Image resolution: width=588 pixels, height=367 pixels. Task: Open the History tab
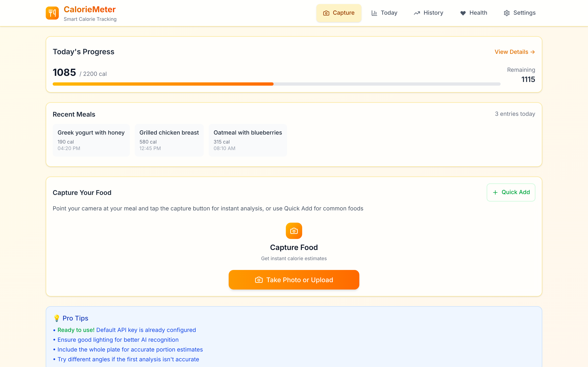point(429,13)
